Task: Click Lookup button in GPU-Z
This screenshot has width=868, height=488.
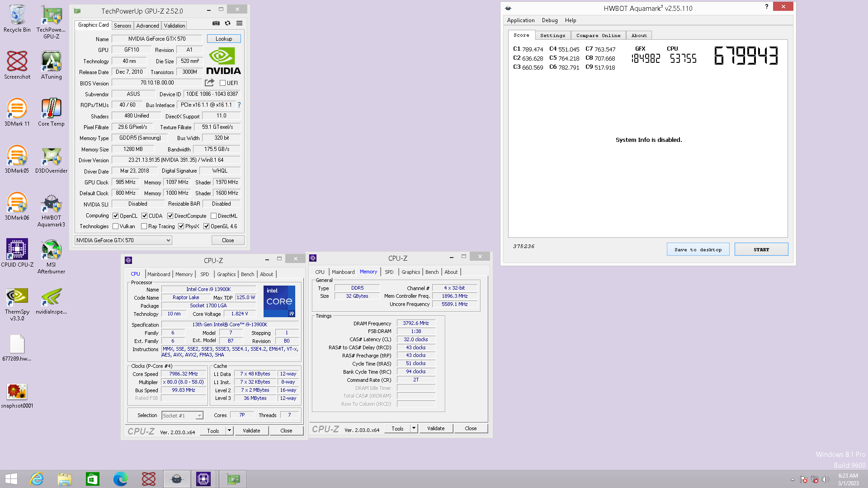Action: [x=224, y=39]
